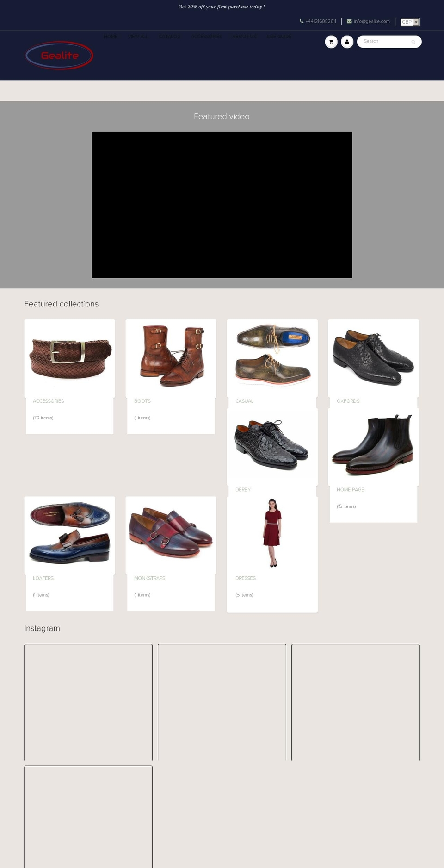Open the GBP currency dropdown
Image resolution: width=444 pixels, height=868 pixels.
click(x=410, y=22)
